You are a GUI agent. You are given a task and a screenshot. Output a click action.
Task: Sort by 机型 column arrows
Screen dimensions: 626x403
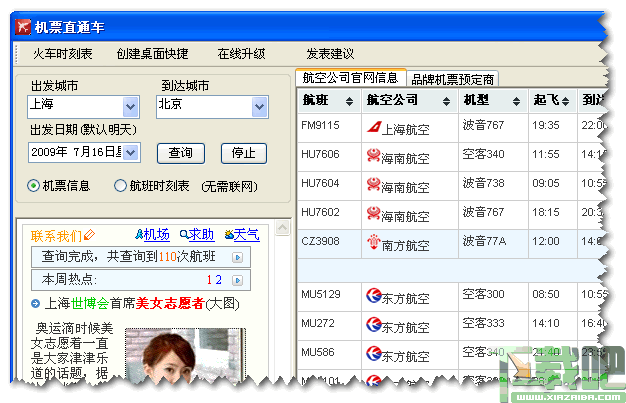(516, 101)
